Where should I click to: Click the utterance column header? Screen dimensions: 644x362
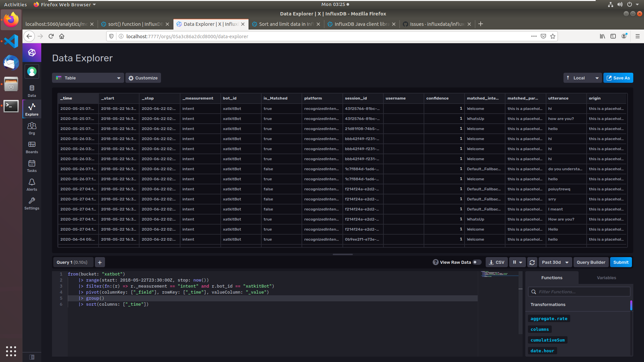click(566, 98)
